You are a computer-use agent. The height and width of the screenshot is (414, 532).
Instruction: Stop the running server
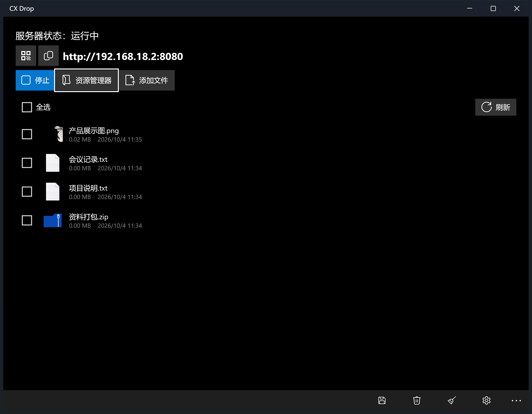point(35,80)
